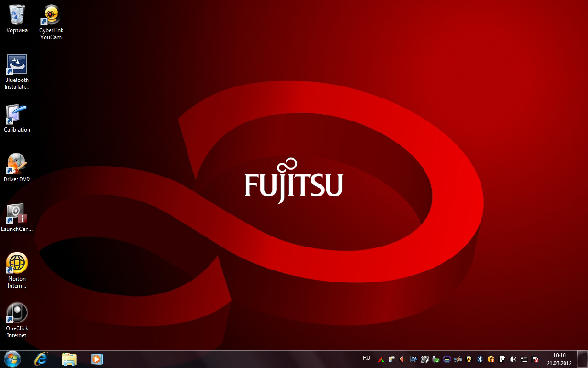Open Windows Explorer from the taskbar
588x368 pixels.
tap(69, 359)
